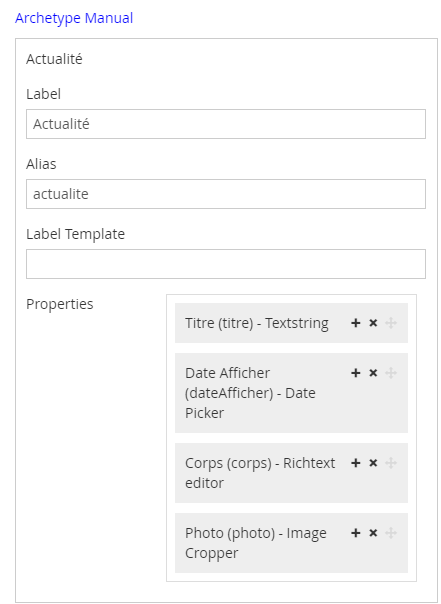Open the Archetype Manual link
This screenshot has height=604, width=441.
74,18
